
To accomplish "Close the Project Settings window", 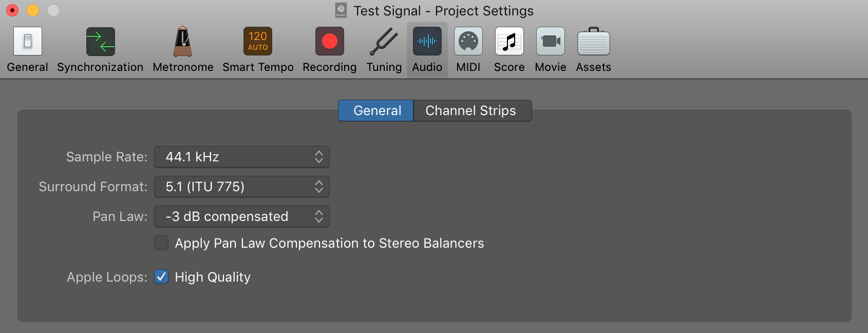I will [x=12, y=10].
